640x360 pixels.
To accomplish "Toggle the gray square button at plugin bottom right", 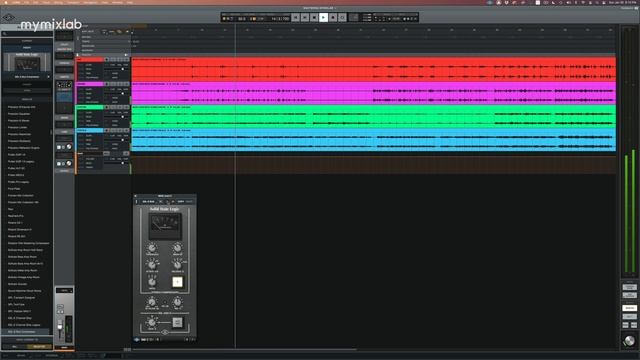I will (177, 322).
